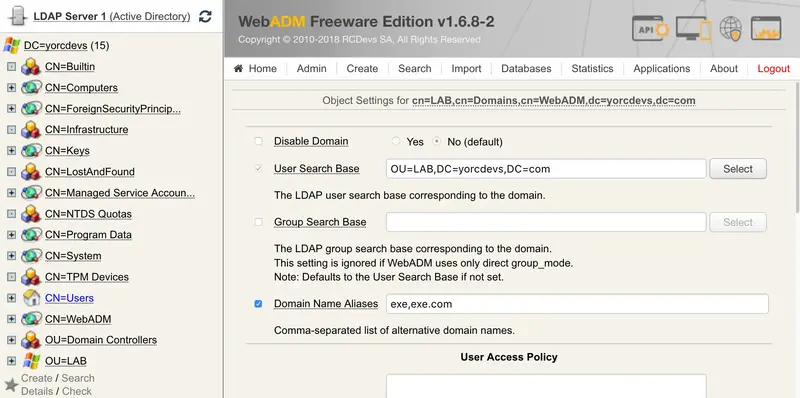800x398 pixels.
Task: Click the User Access Policy text box
Action: (x=546, y=386)
